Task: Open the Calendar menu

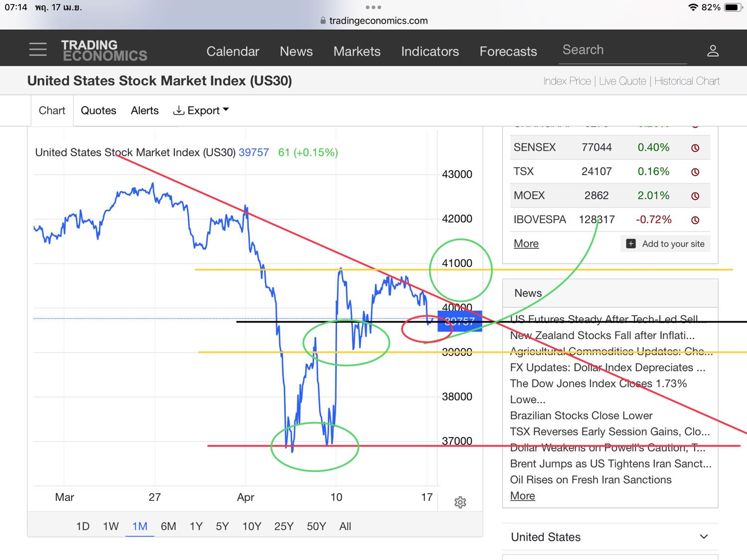Action: pyautogui.click(x=233, y=51)
